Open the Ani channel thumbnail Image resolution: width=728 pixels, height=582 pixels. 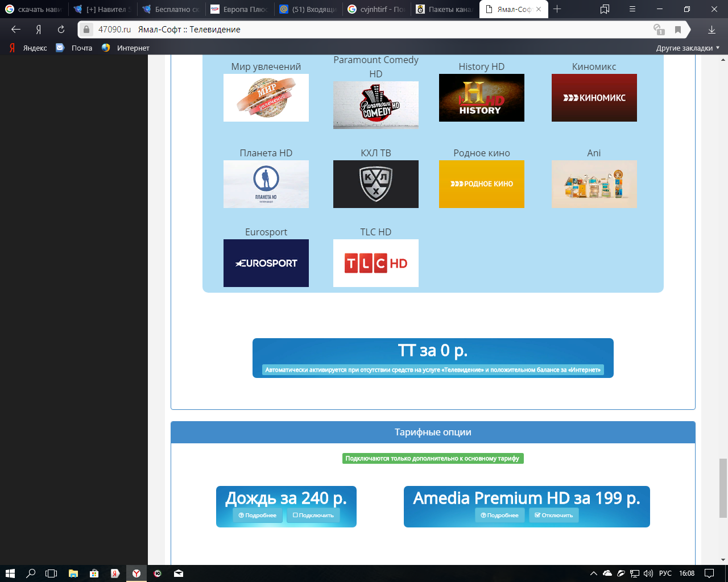[594, 184]
